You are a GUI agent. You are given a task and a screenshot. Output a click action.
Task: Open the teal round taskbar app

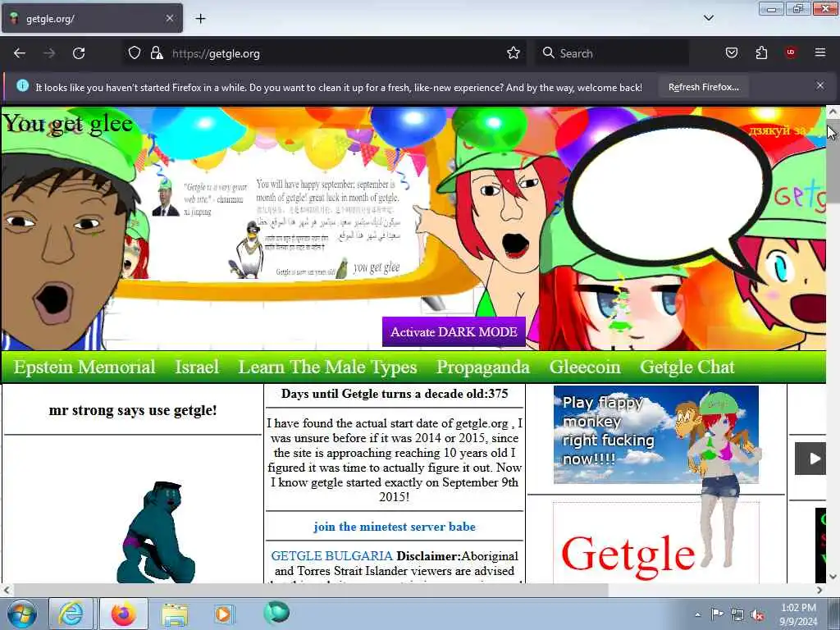(x=276, y=613)
